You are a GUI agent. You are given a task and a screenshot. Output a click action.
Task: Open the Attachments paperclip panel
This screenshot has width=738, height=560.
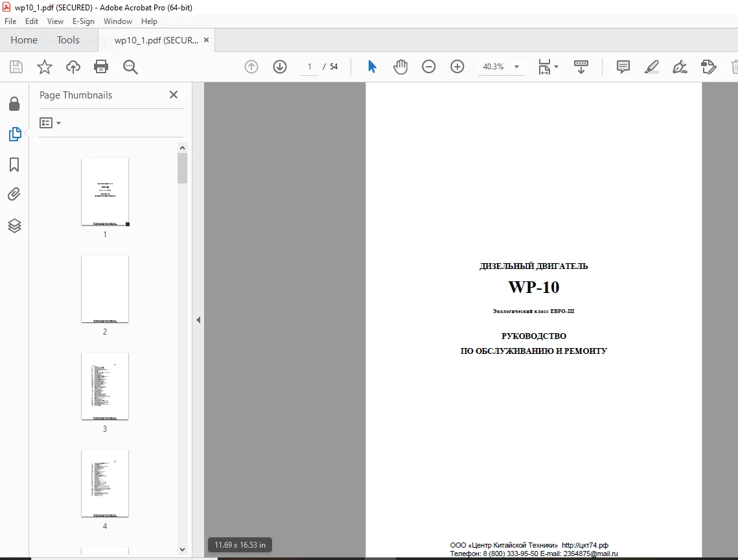14,194
